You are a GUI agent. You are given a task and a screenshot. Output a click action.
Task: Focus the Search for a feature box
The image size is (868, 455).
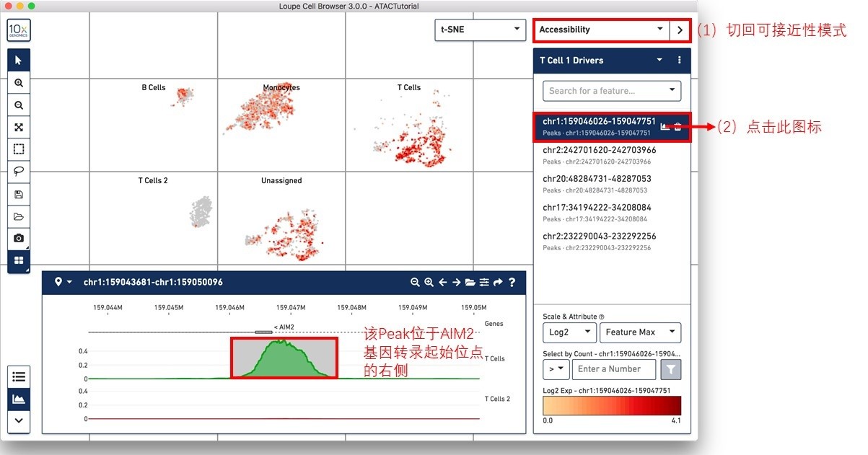click(x=612, y=91)
